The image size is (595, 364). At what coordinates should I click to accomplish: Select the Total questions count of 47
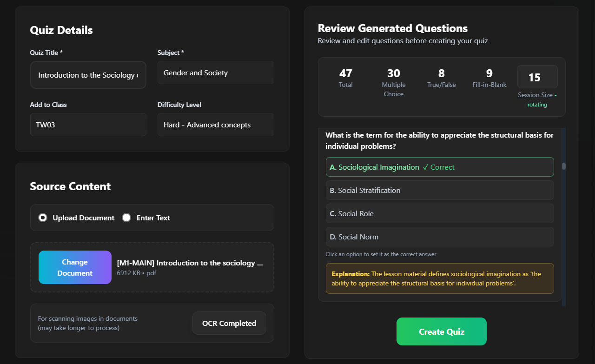[x=346, y=78]
